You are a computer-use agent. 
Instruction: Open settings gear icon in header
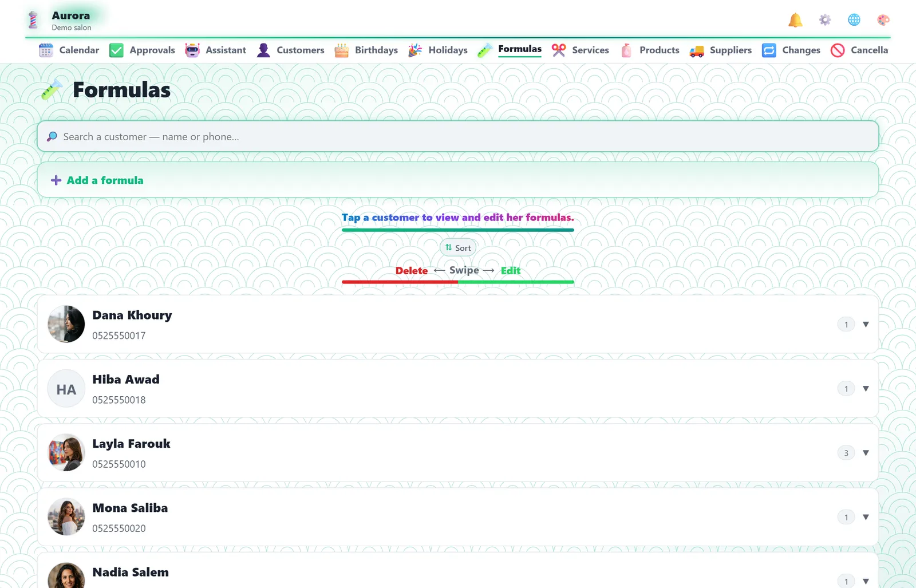coord(825,20)
